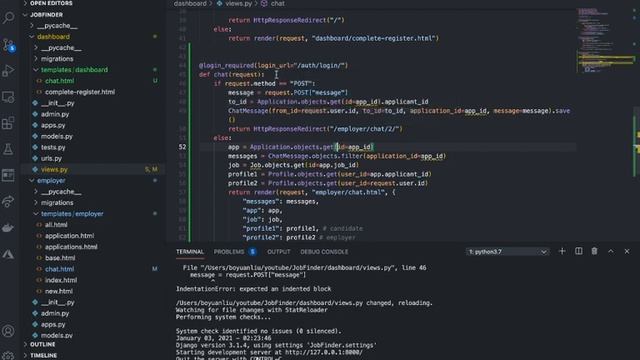Click dashboard breadcrumb segment
Viewport: 640px width, 360px height.
tap(190, 4)
